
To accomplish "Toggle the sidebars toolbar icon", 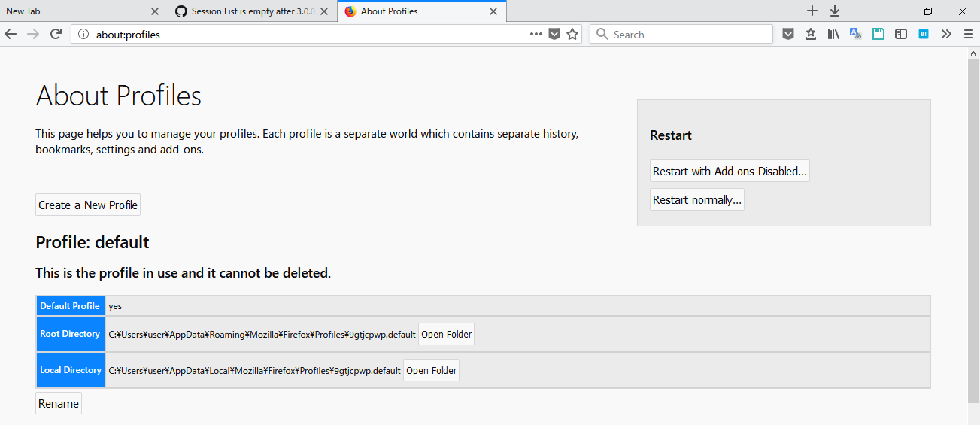I will point(901,34).
